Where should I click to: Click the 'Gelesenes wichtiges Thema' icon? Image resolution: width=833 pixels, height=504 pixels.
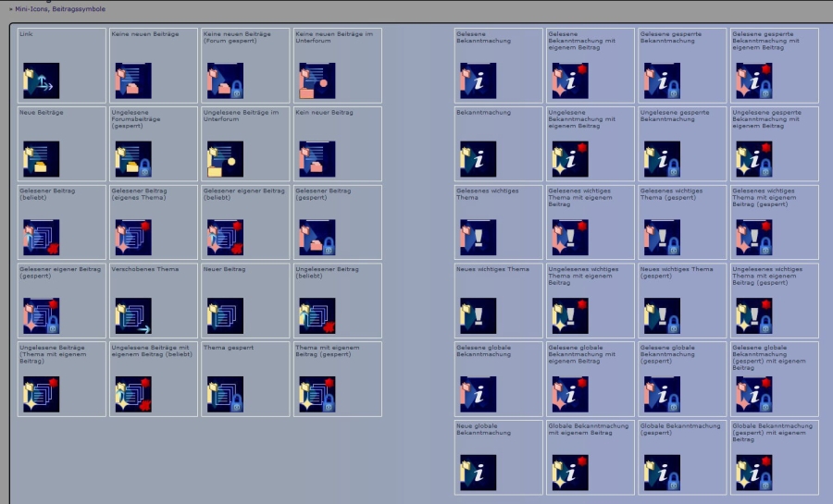(x=478, y=238)
